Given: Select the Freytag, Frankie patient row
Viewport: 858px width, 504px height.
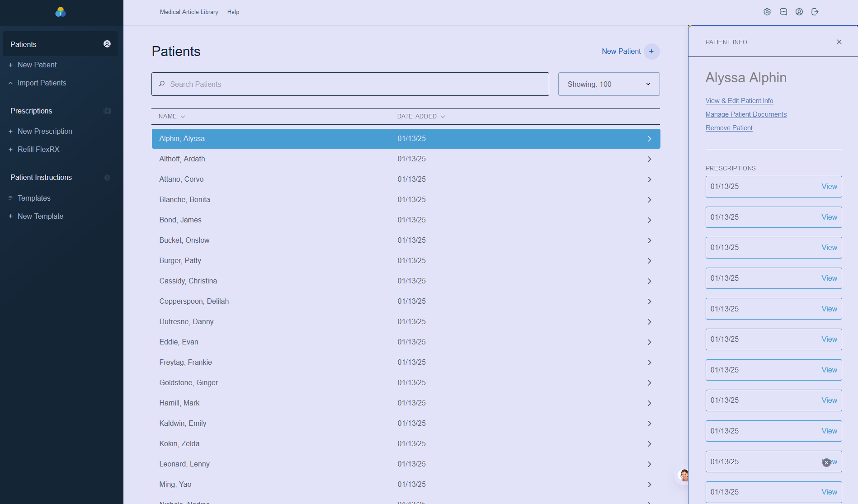Looking at the screenshot, I should coord(406,362).
